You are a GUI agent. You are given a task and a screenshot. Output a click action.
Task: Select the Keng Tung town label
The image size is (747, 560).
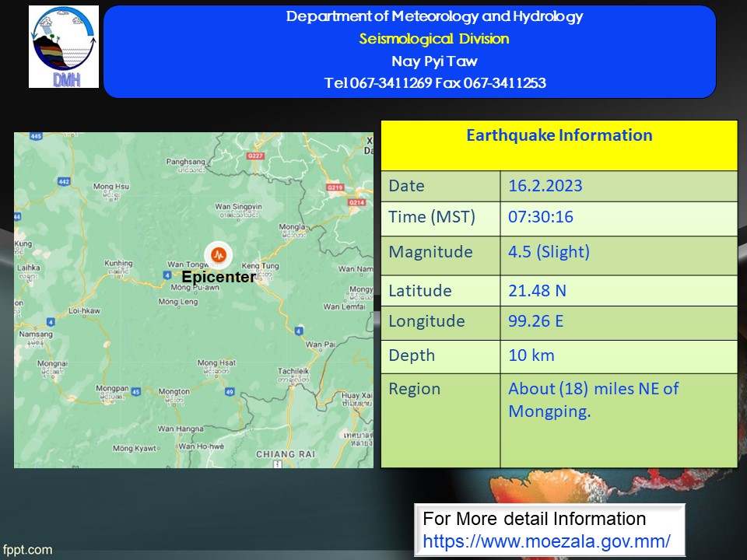pos(265,266)
